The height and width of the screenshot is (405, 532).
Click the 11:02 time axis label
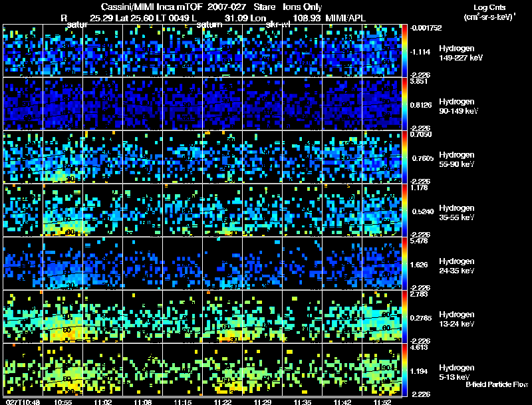[103, 402]
